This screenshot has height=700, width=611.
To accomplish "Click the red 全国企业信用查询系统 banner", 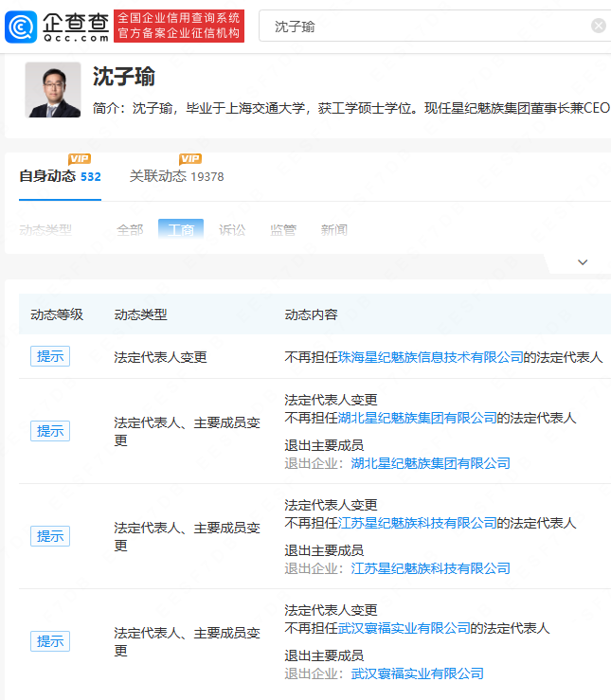I will (179, 26).
